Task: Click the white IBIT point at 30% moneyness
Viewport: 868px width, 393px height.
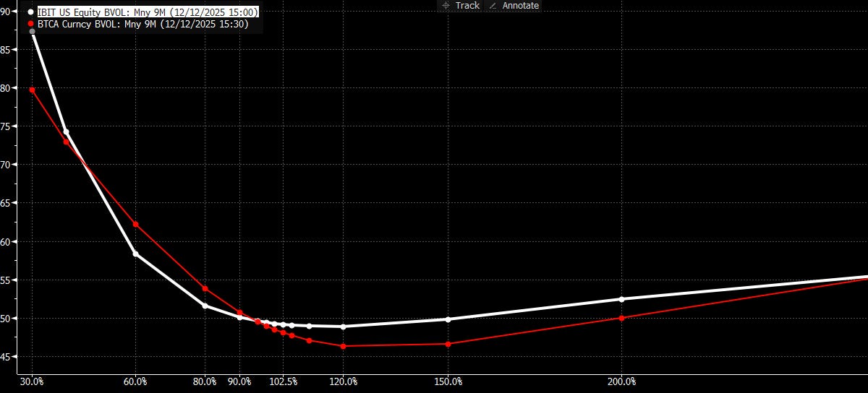Action: [32, 32]
